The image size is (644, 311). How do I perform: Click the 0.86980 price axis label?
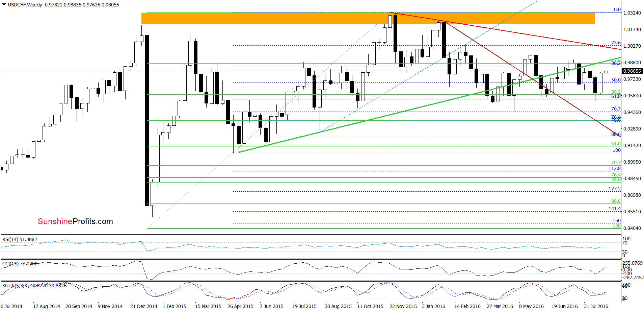point(632,195)
